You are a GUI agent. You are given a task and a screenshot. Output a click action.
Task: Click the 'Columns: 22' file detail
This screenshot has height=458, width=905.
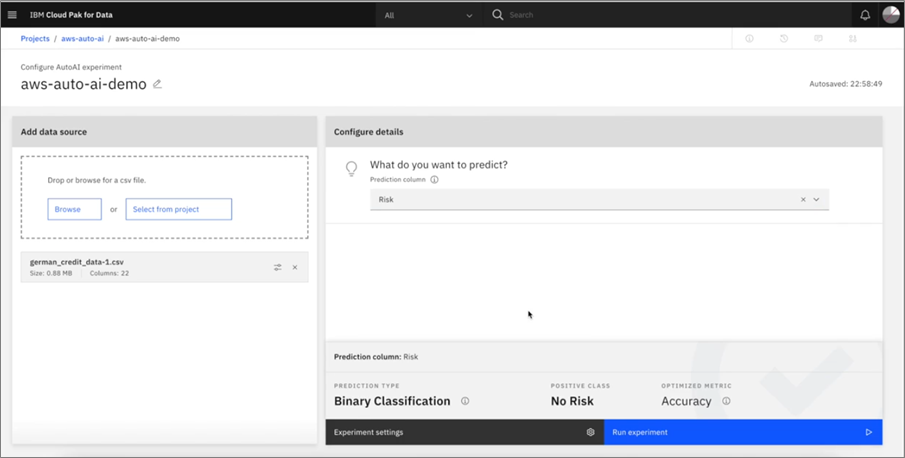coord(109,273)
